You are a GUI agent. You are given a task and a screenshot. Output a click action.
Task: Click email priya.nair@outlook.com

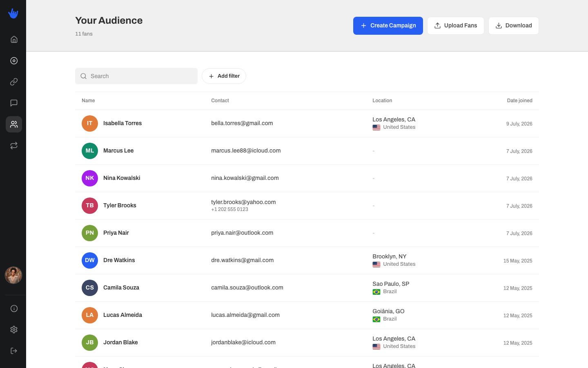pos(242,233)
